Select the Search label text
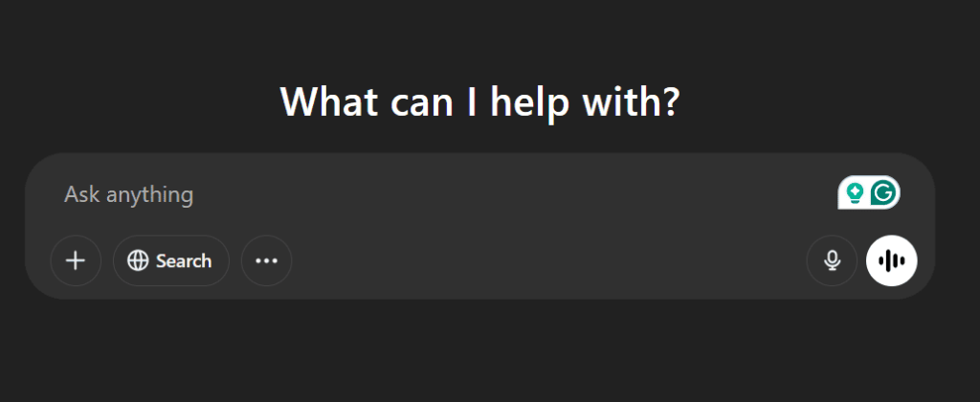This screenshot has height=402, width=980. tap(184, 260)
